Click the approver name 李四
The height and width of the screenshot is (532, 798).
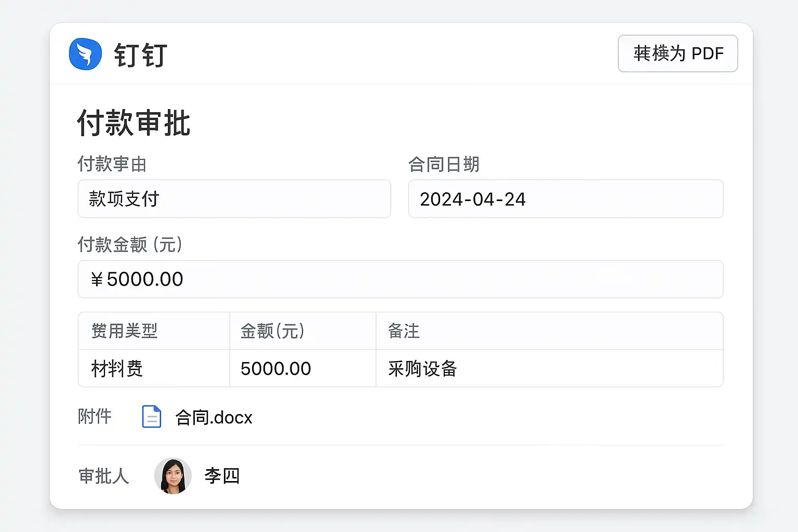222,476
